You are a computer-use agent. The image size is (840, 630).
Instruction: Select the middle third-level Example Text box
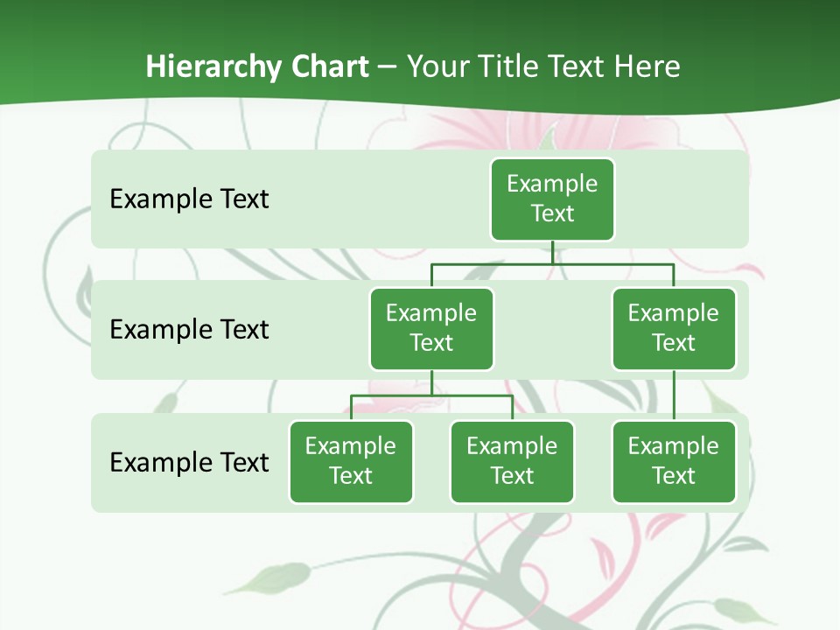coord(512,461)
